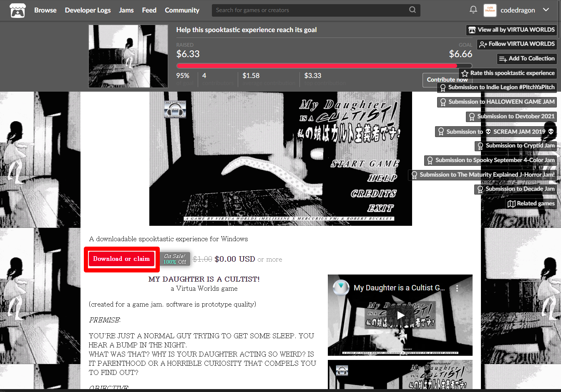
Task: Open the Jams page
Action: pyautogui.click(x=126, y=10)
